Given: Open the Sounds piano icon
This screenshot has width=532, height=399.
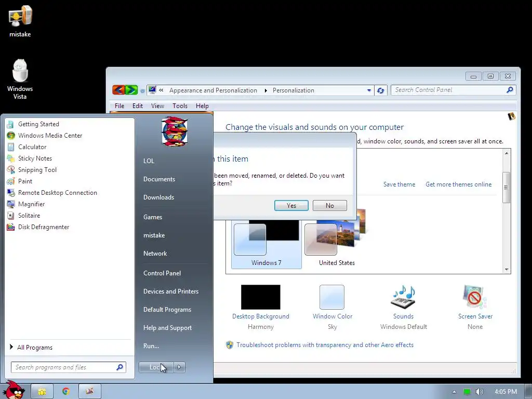Looking at the screenshot, I should coord(403,297).
